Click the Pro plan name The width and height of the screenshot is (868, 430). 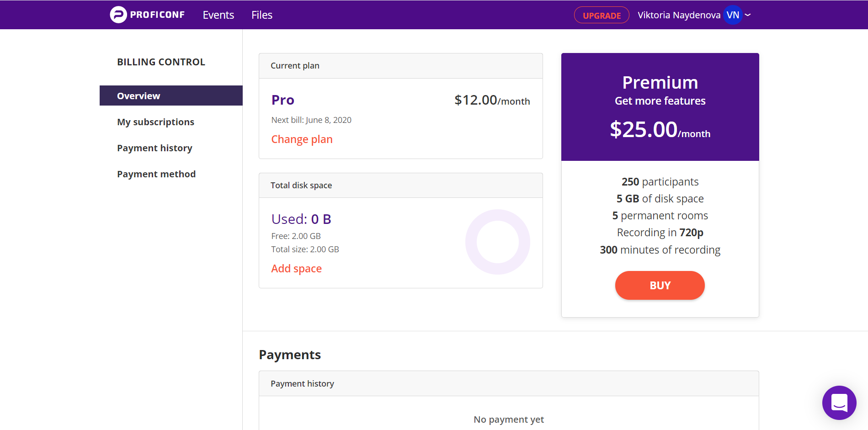pyautogui.click(x=283, y=100)
